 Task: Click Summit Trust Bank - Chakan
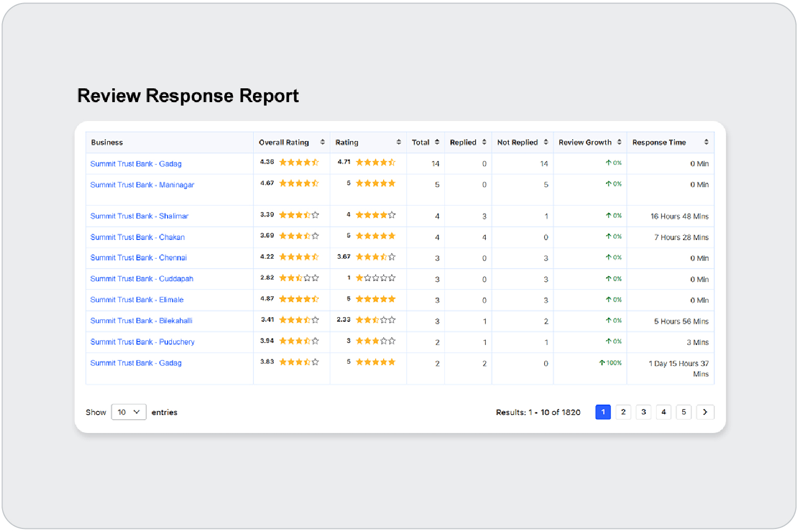pos(137,237)
